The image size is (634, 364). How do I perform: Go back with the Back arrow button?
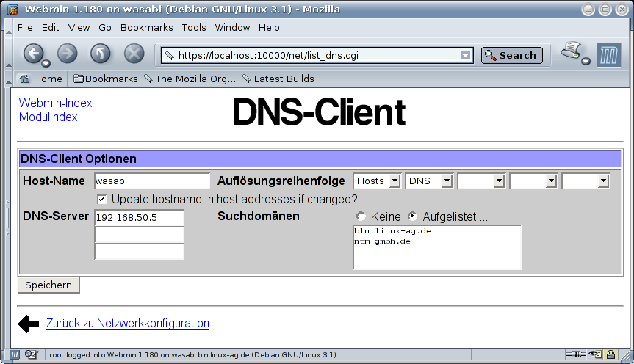click(x=33, y=53)
